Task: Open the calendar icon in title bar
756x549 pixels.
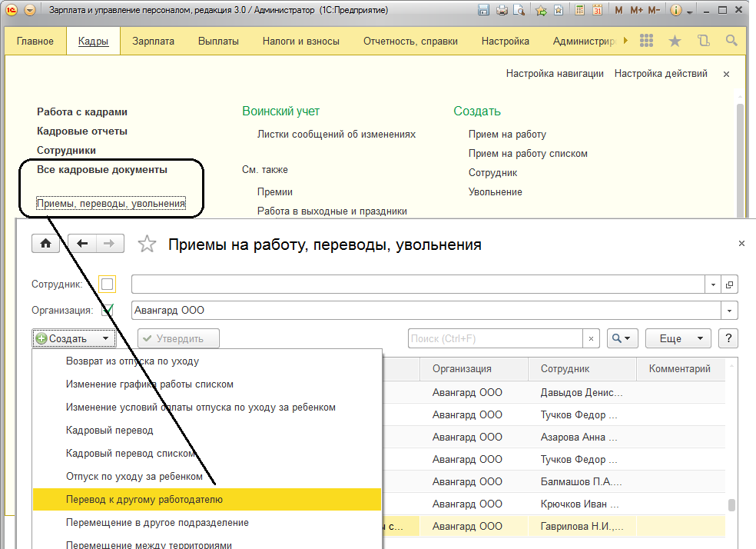Action: coord(597,11)
